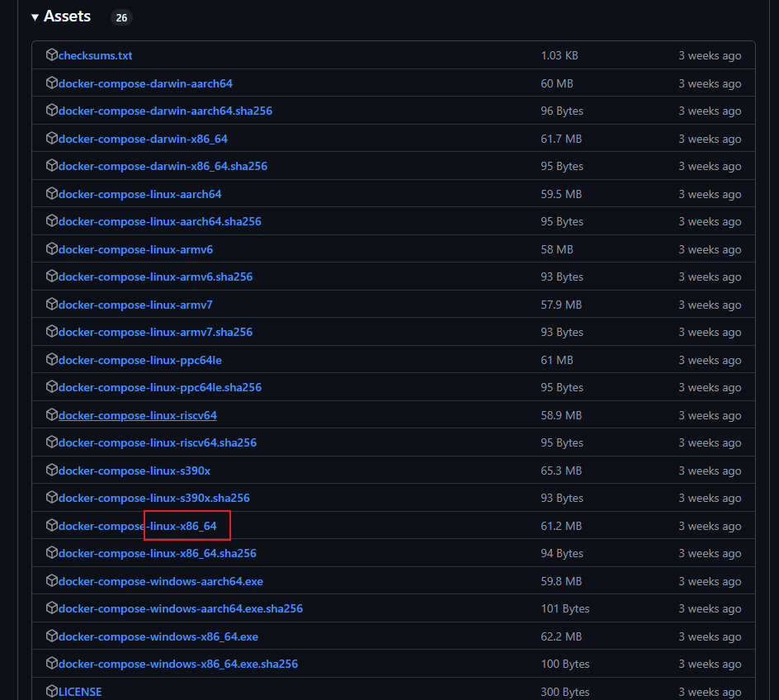Click package icon beside docker-compose-linux-riscv64

[52, 414]
